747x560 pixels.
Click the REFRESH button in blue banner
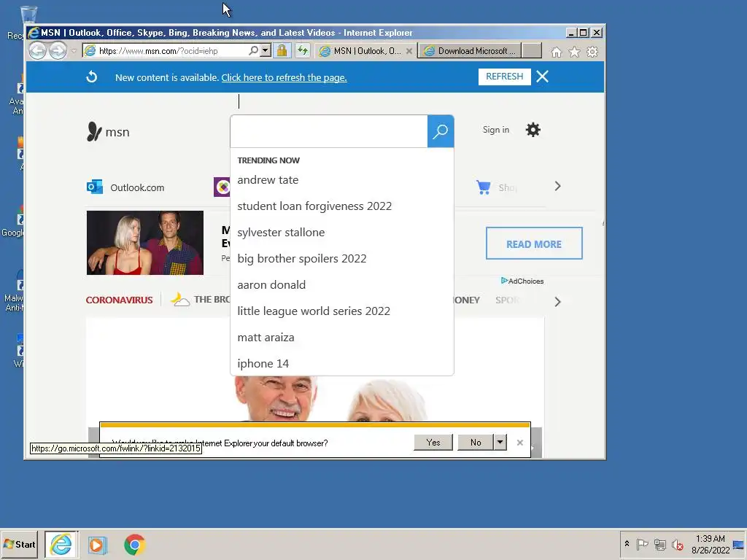[505, 77]
